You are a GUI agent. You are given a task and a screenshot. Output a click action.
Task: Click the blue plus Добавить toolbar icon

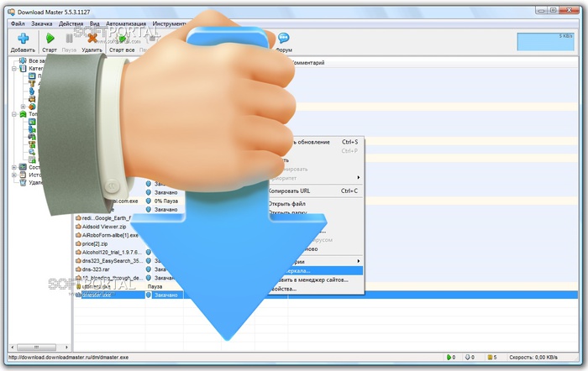click(x=23, y=39)
